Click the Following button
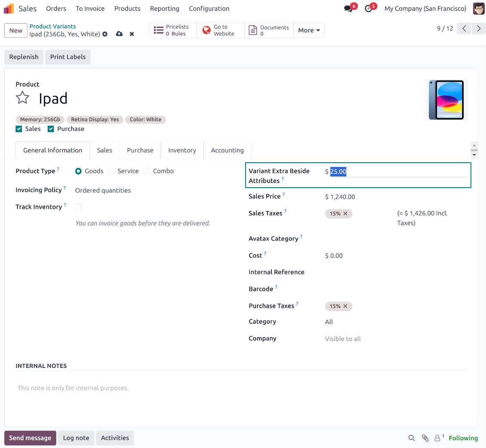Viewport: 486px width, 448px height. click(463, 438)
